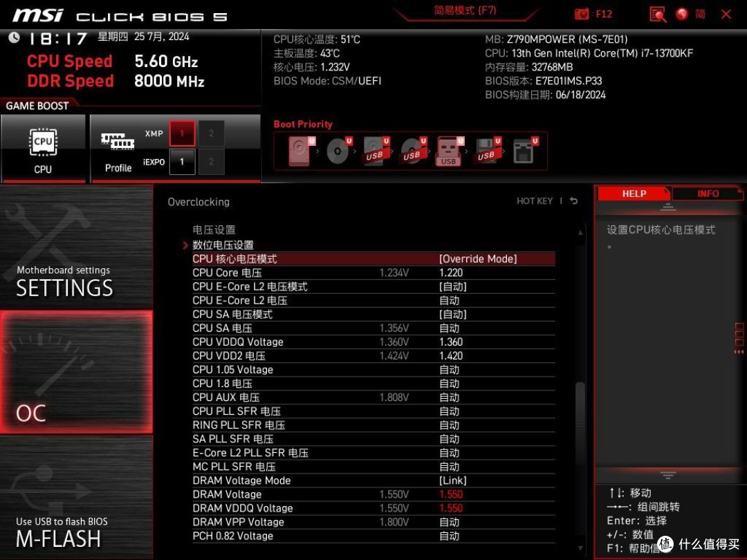The width and height of the screenshot is (747, 560).
Task: Select the USB hard disk boot icon
Action: tap(376, 151)
